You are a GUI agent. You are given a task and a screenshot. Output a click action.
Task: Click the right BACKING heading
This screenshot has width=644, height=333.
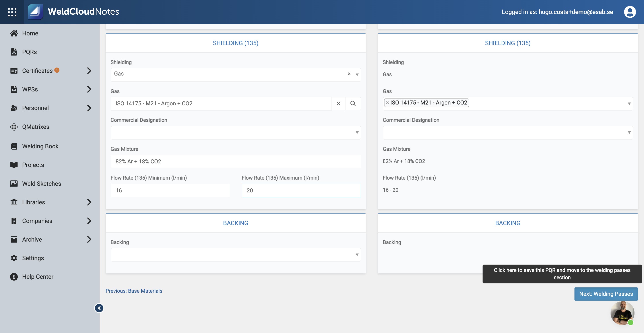tap(508, 223)
